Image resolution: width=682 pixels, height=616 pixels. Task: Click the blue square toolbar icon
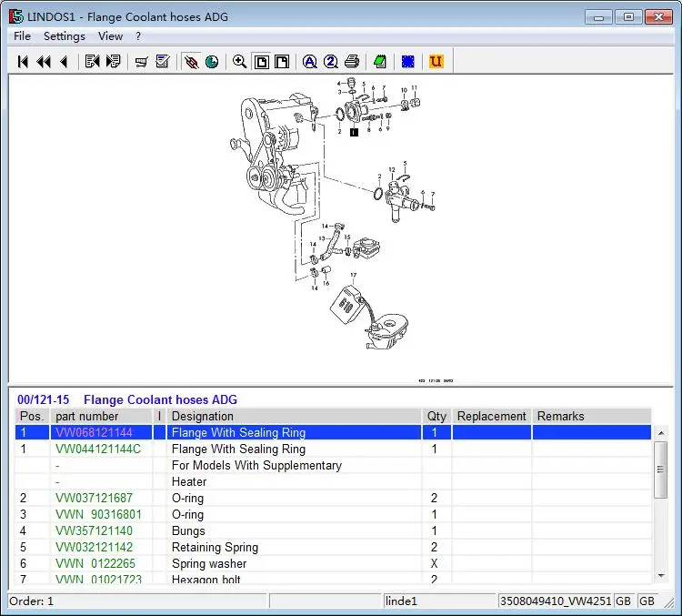tap(408, 62)
